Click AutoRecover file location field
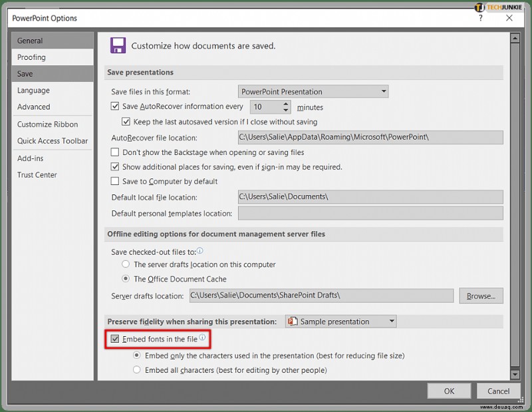The height and width of the screenshot is (412, 532). click(370, 137)
